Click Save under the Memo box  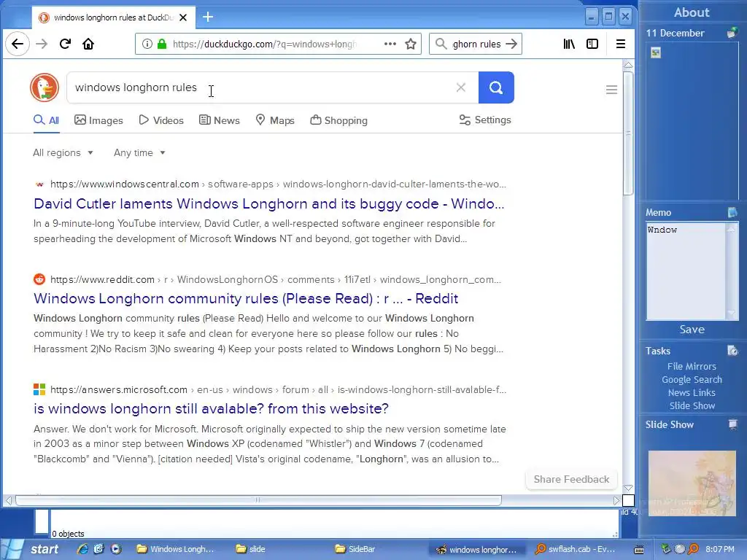click(692, 330)
